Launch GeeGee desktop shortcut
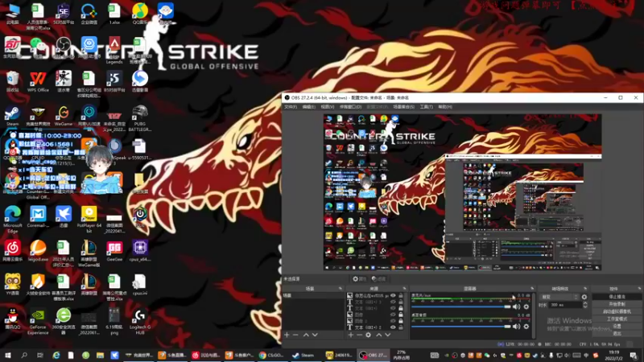Screen dimensions: 644x362 114,251
